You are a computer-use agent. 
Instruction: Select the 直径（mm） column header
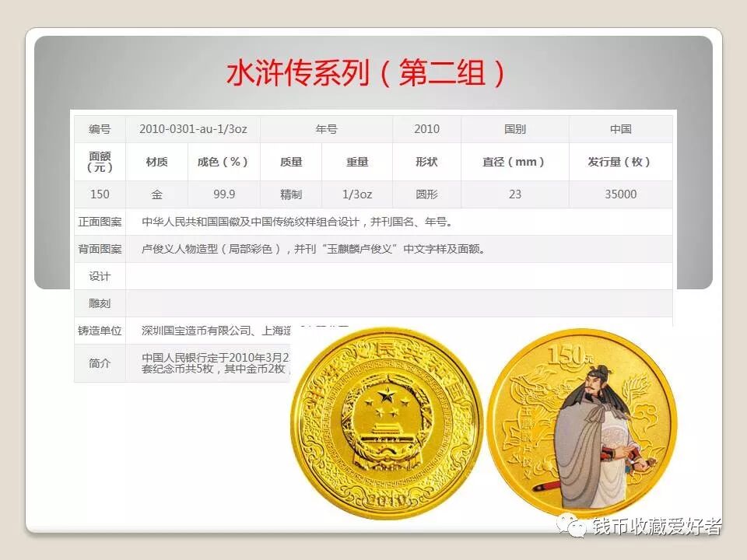tap(515, 162)
